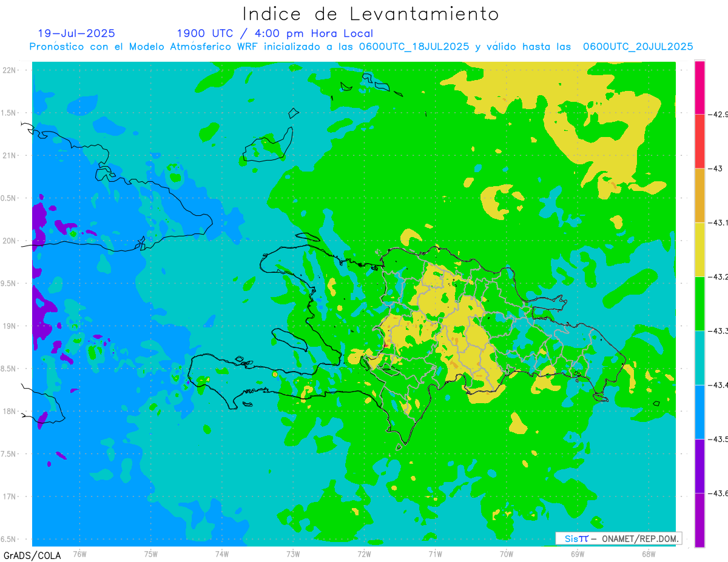Click the "20N" latitude label
This screenshot has width=728, height=562.
coord(9,241)
